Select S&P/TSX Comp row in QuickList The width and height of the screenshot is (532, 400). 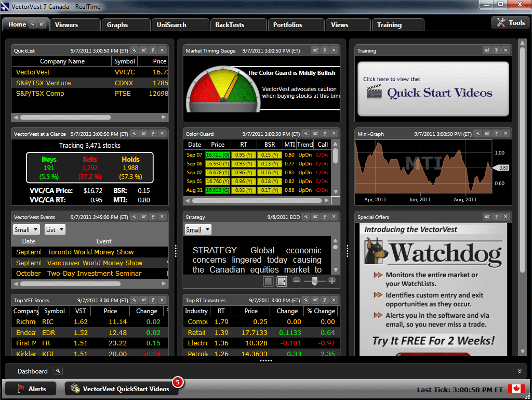(90, 94)
